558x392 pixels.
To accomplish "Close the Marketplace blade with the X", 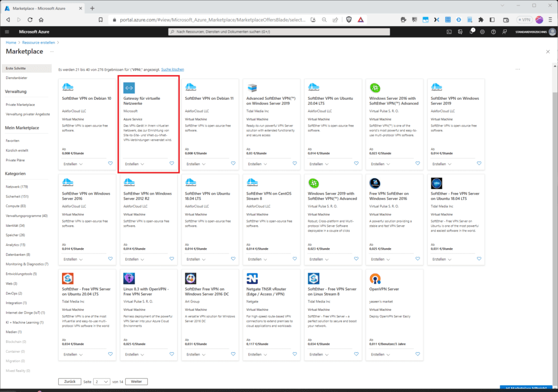I will tap(548, 52).
